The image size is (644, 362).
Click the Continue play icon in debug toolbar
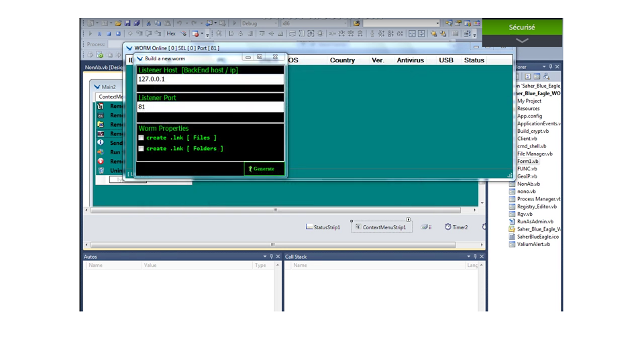(91, 34)
